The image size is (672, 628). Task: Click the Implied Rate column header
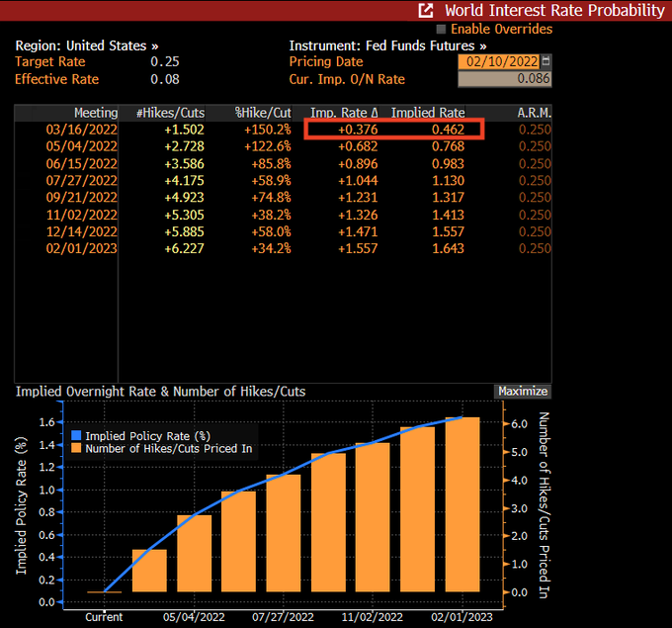coord(427,113)
